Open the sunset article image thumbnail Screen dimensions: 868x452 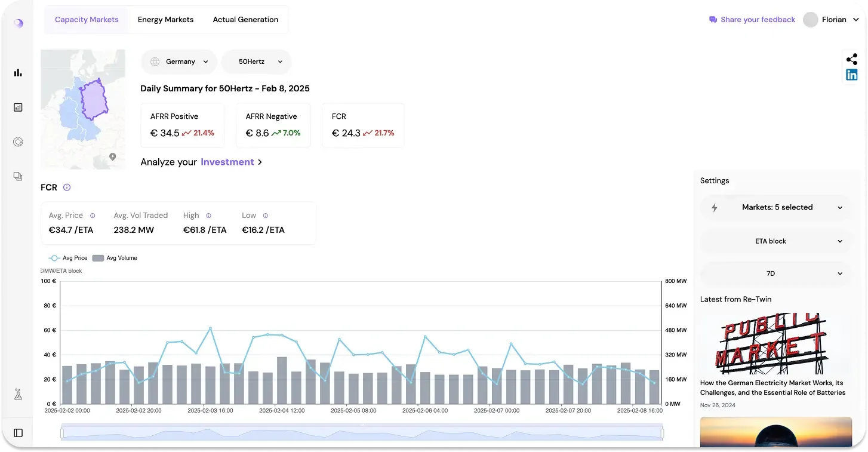click(775, 432)
